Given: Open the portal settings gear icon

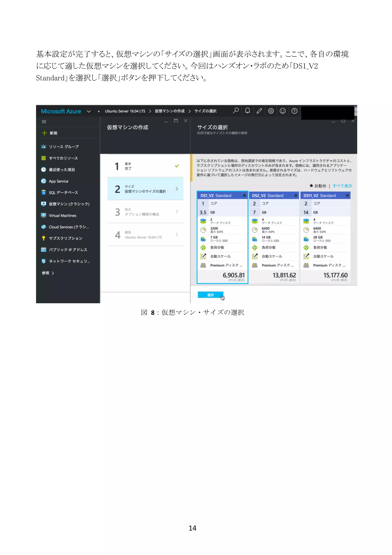Looking at the screenshot, I should pyautogui.click(x=271, y=111).
